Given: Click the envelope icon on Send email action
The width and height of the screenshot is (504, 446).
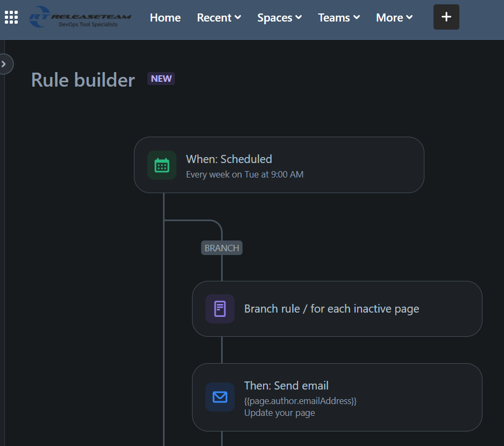Looking at the screenshot, I should [220, 397].
